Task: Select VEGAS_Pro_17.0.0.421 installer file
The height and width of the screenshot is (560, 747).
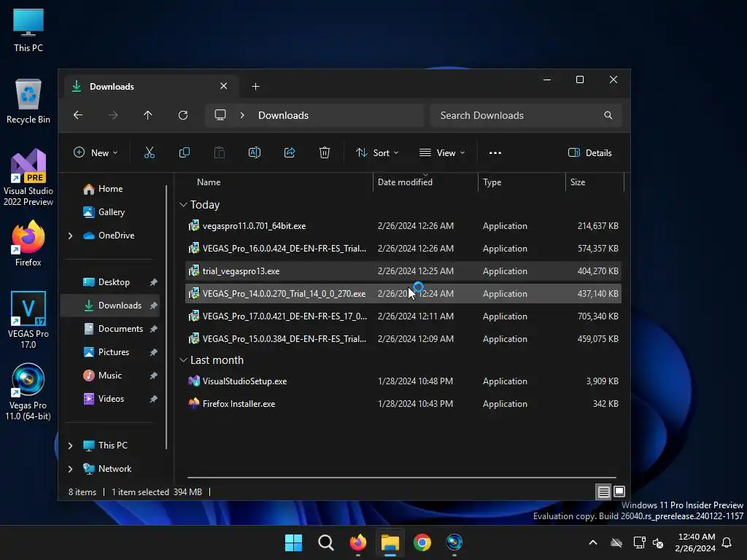Action: click(403, 316)
